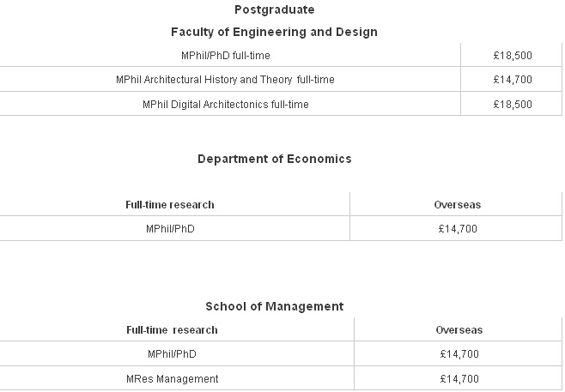Click the Postgraduate heading

pos(274,9)
